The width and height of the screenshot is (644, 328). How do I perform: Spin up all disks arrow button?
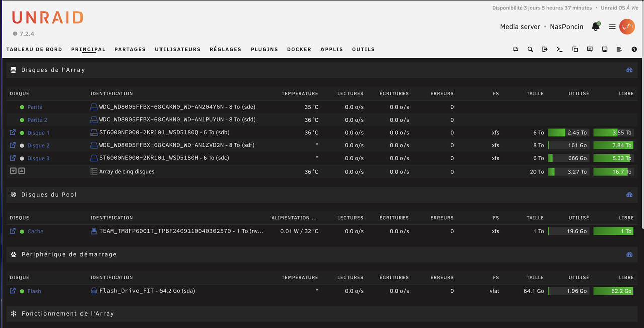pos(21,171)
